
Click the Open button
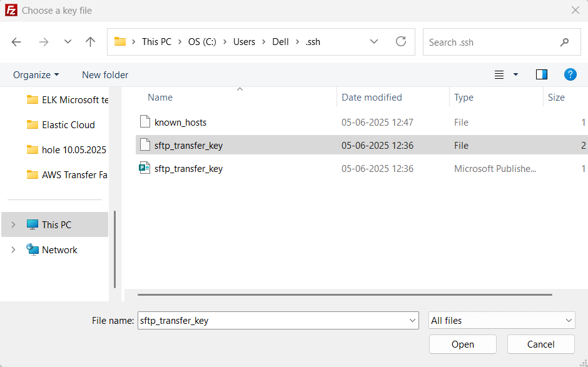click(462, 344)
